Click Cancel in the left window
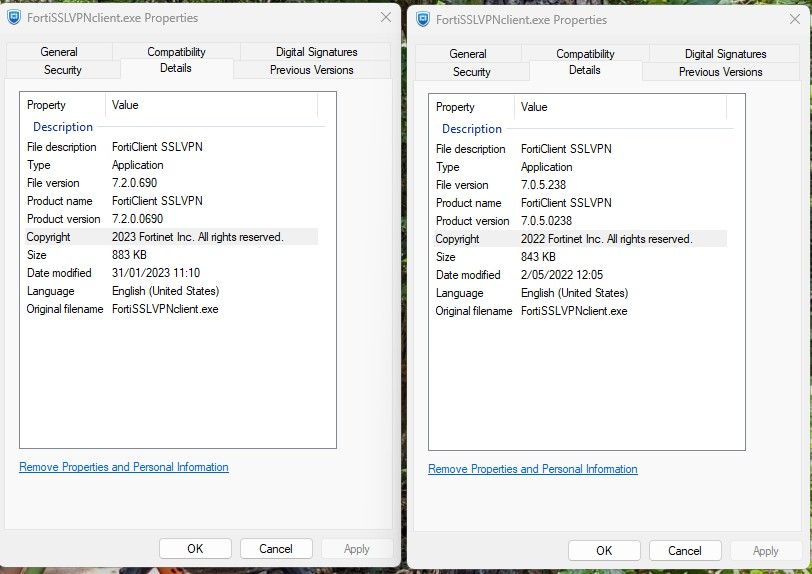 (x=276, y=549)
